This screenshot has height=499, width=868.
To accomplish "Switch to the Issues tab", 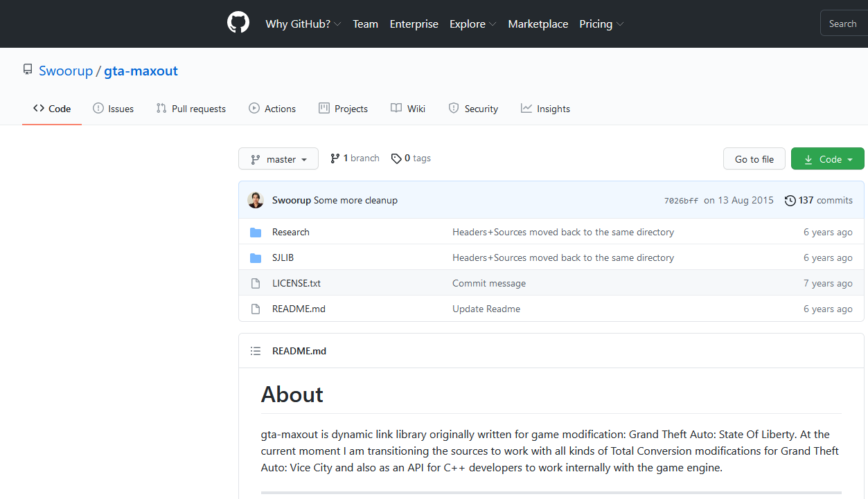I will (114, 109).
